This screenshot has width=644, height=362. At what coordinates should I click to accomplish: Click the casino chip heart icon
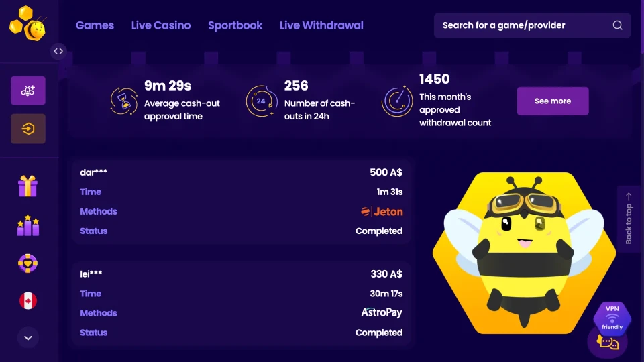coord(28,263)
